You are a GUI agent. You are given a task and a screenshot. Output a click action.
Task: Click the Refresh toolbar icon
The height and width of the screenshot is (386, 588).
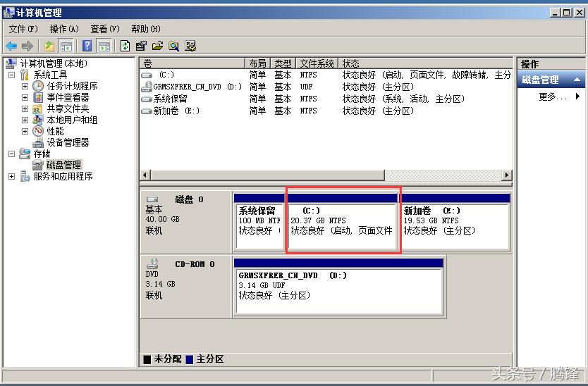pyautogui.click(x=125, y=46)
